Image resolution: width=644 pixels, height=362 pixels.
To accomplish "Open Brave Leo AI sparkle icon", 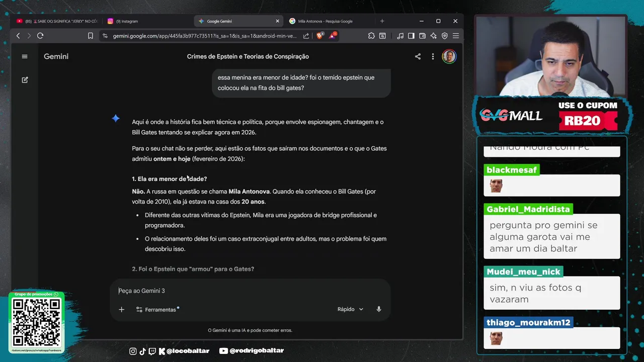I will pyautogui.click(x=433, y=36).
